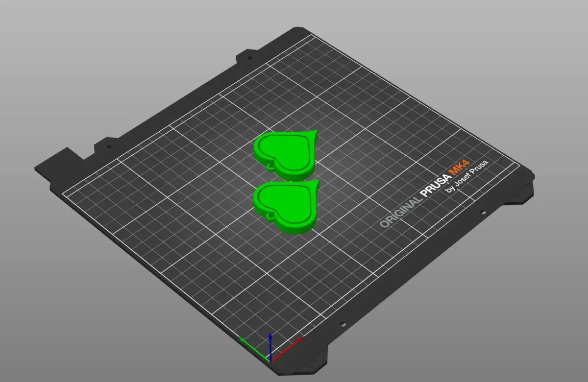Click the top-left bed mounting tab
Image resolution: width=588 pixels, height=382 pixels.
click(247, 54)
